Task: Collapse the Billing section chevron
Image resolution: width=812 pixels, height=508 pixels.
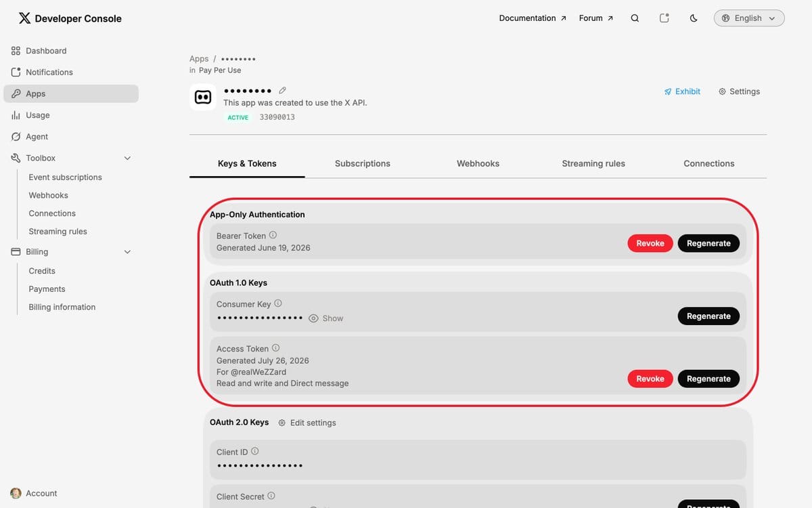Action: coord(127,252)
